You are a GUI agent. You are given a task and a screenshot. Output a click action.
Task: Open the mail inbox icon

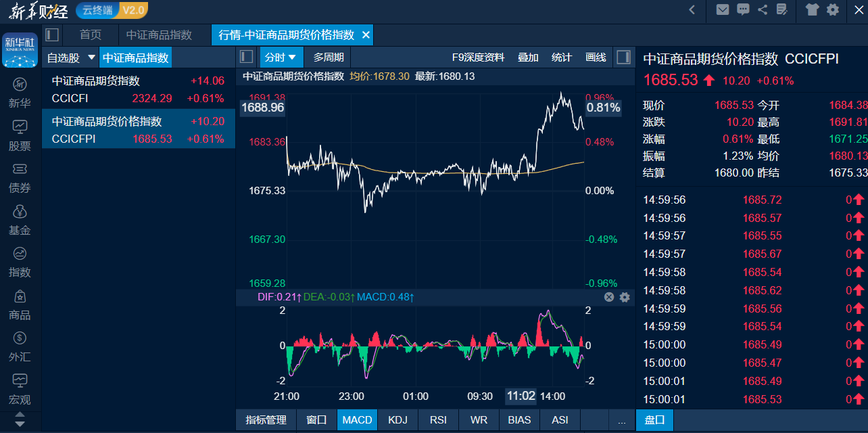coord(723,9)
